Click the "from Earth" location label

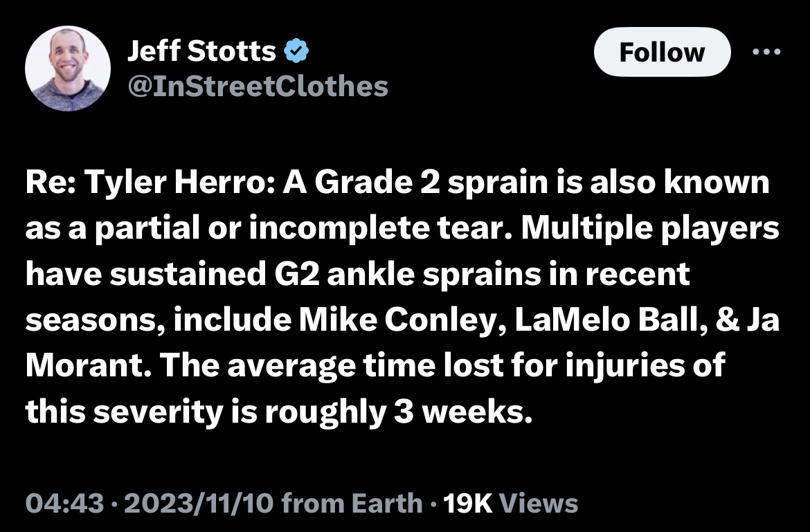(352, 503)
